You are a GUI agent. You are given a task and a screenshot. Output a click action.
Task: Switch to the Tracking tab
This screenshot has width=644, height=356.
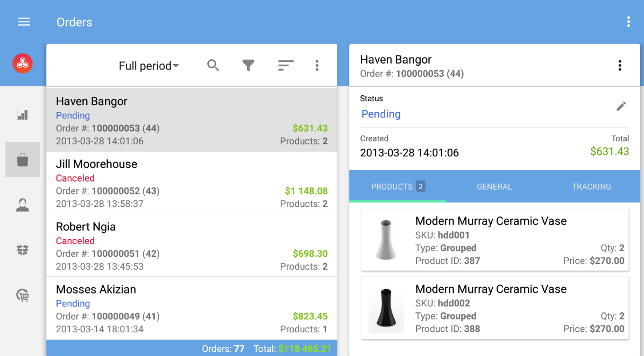(x=591, y=187)
